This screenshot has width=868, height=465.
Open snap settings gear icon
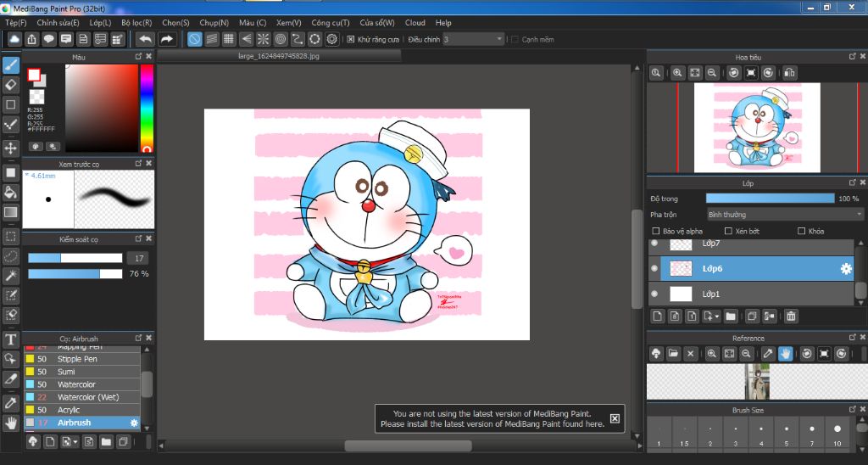pos(331,39)
